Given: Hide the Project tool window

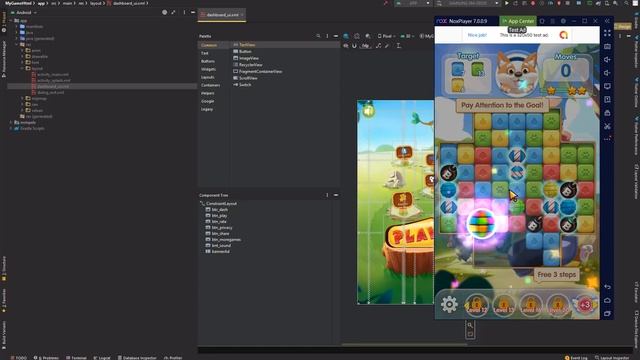Looking at the screenshot, I should (193, 12).
